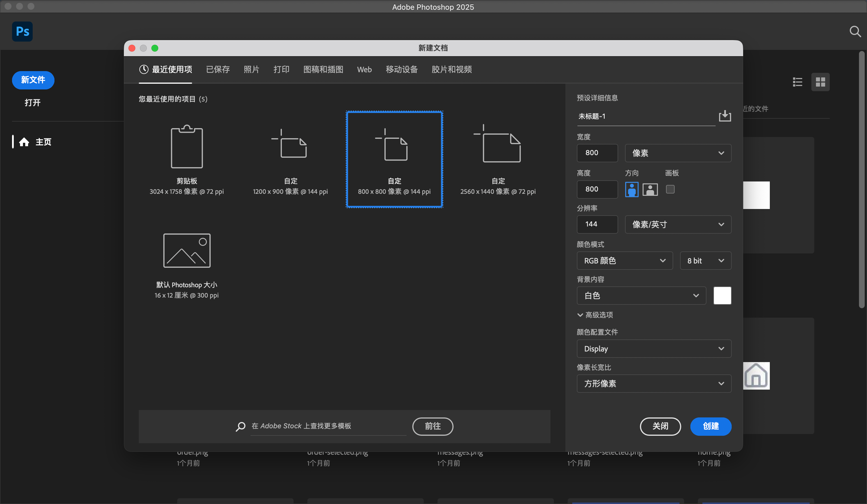Open the 胶片和视频 tab
Viewport: 867px width, 504px height.
451,69
